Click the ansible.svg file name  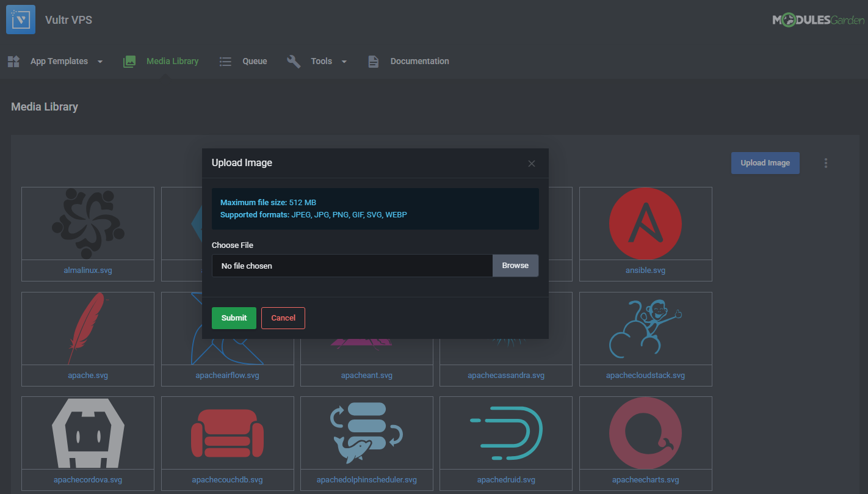(646, 271)
